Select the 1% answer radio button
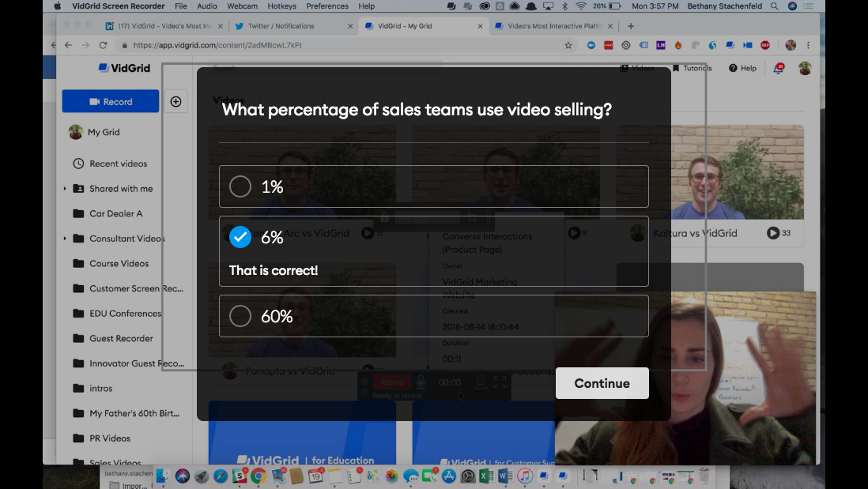Viewport: 868px width, 489px height. [x=240, y=186]
